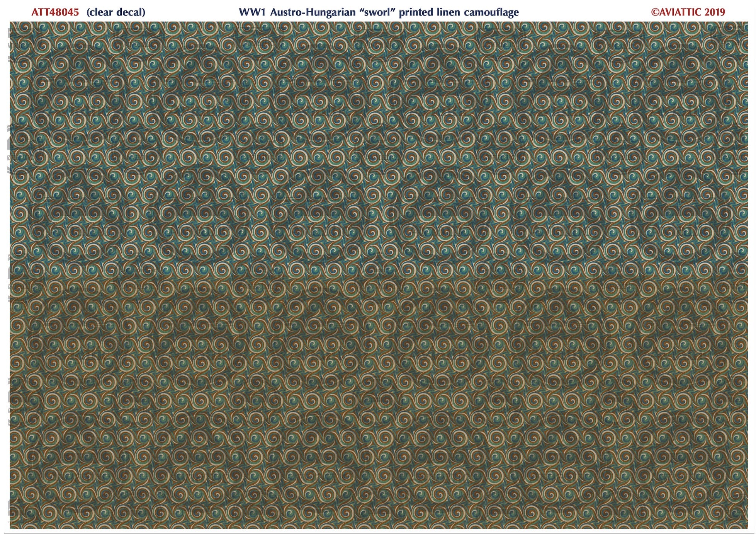The height and width of the screenshot is (535, 756).
Task: Click the word "WW1" in title
Action: 253,12
